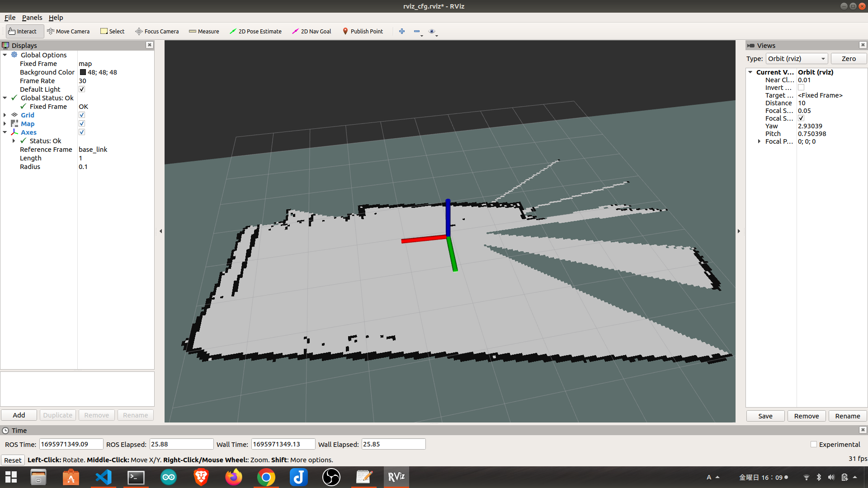This screenshot has height=488, width=868.
Task: Disable the Grid display checkbox
Action: (x=82, y=115)
